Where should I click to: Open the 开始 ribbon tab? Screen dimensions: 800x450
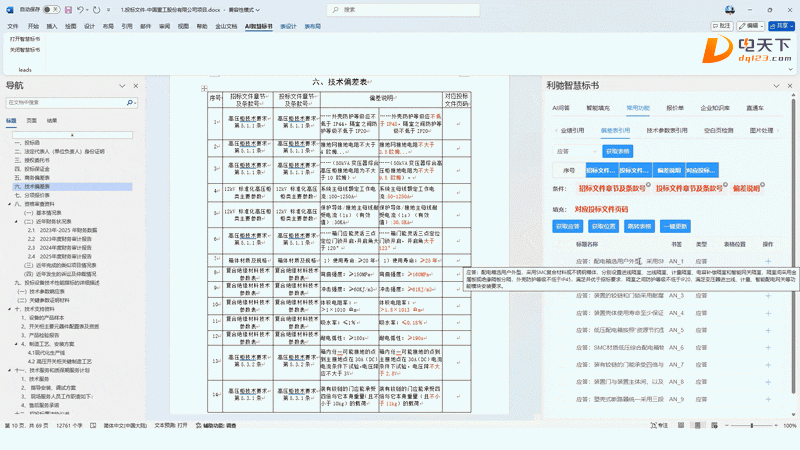coord(33,26)
